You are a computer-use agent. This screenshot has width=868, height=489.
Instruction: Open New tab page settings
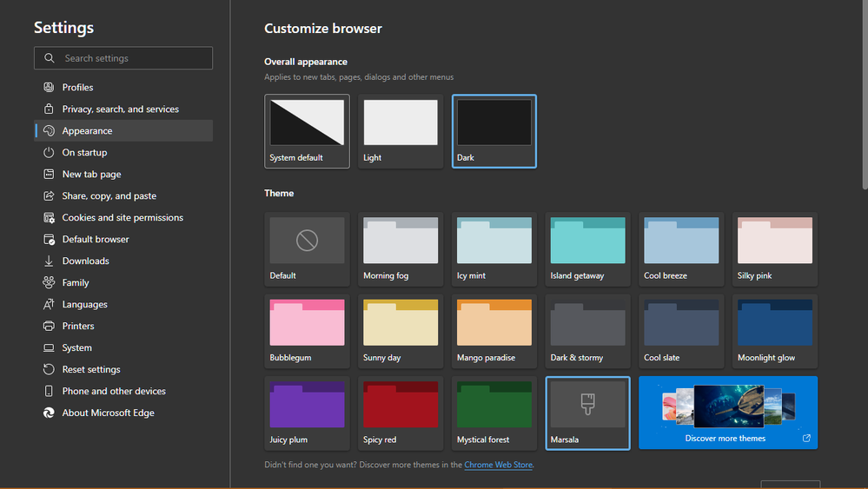(x=123, y=174)
